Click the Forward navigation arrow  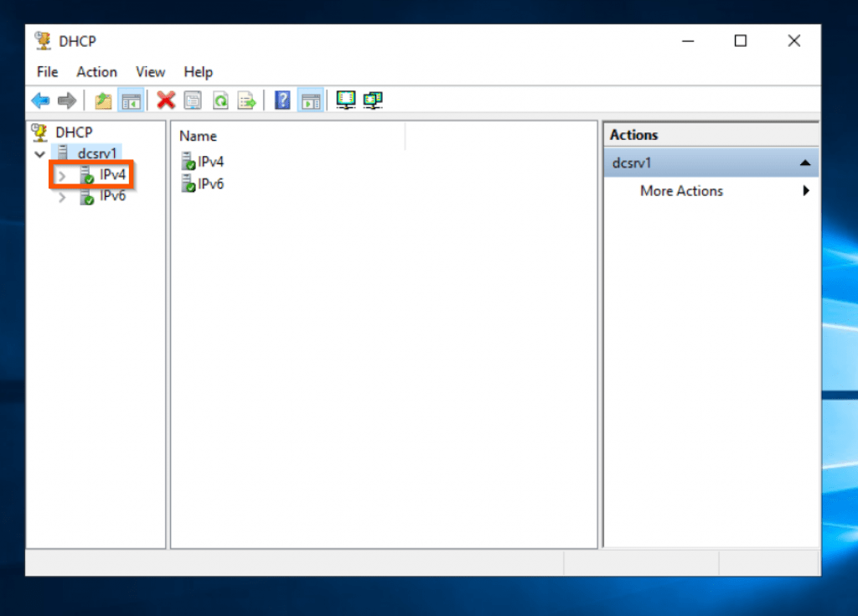pos(66,100)
